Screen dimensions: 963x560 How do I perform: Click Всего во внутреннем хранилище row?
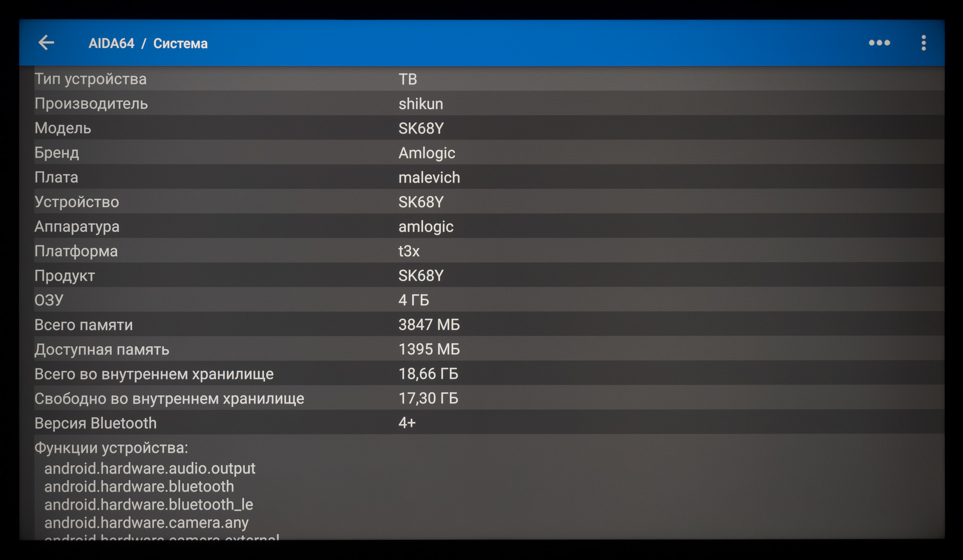(x=488, y=374)
